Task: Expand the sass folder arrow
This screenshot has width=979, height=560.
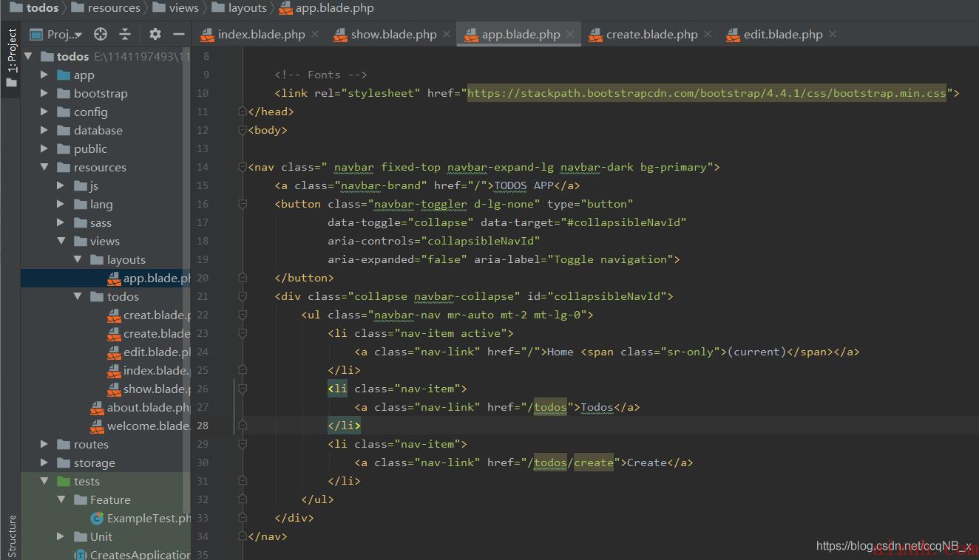Action: click(61, 222)
